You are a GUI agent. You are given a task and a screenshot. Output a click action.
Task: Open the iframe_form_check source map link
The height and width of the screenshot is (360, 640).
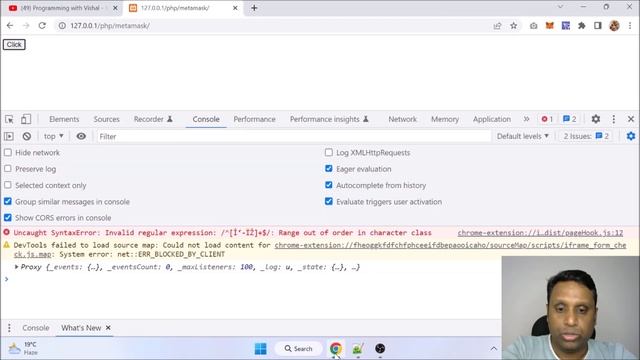(x=450, y=245)
